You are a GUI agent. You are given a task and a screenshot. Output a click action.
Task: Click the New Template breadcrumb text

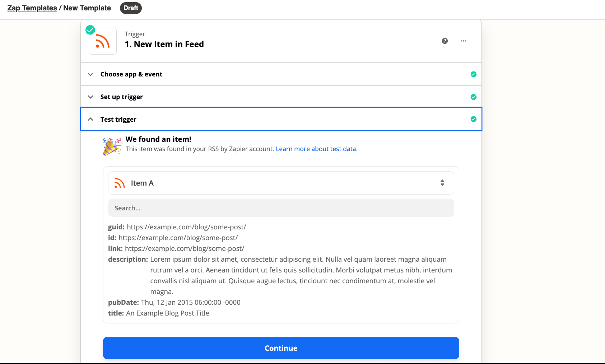pos(87,8)
